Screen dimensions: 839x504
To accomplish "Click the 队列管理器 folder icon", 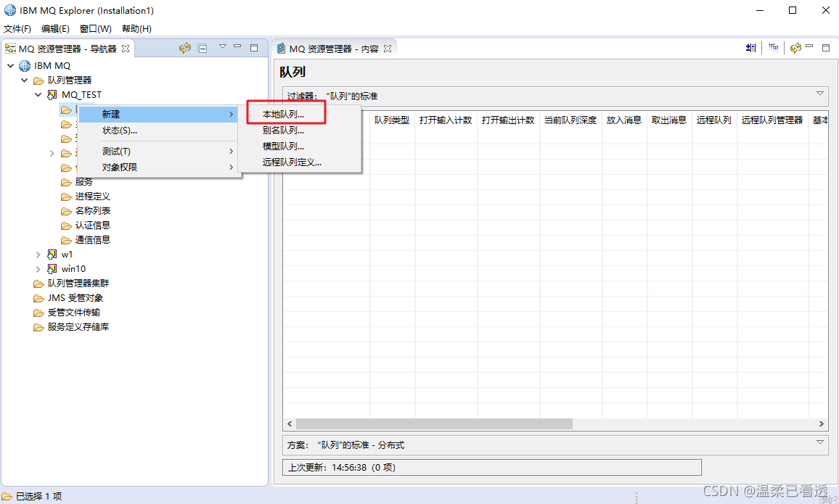I will pos(38,80).
